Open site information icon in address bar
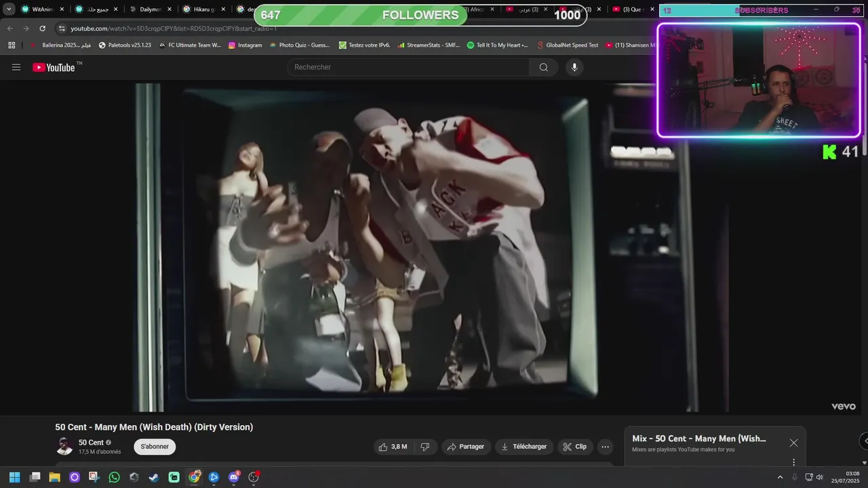 tap(62, 28)
